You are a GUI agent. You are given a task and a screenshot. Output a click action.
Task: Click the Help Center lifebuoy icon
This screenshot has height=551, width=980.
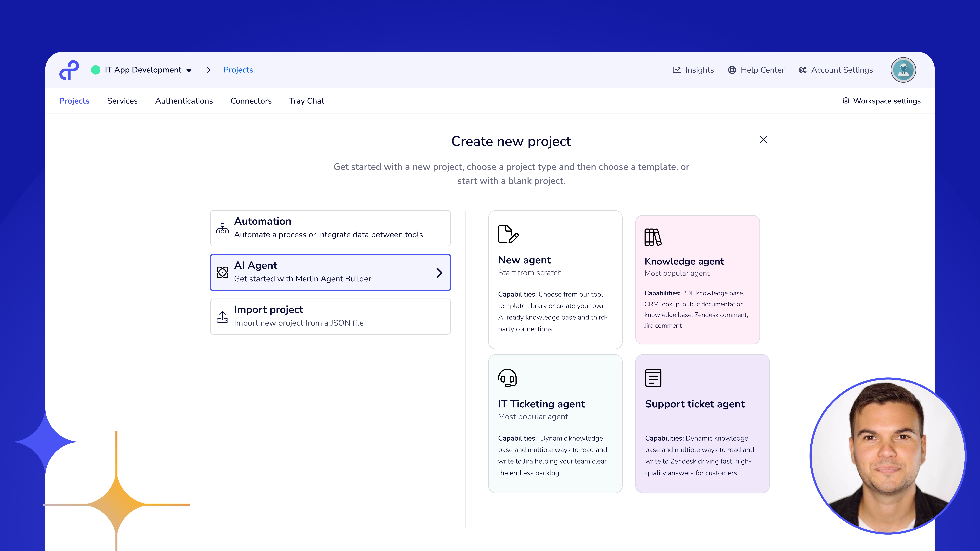[x=732, y=70]
